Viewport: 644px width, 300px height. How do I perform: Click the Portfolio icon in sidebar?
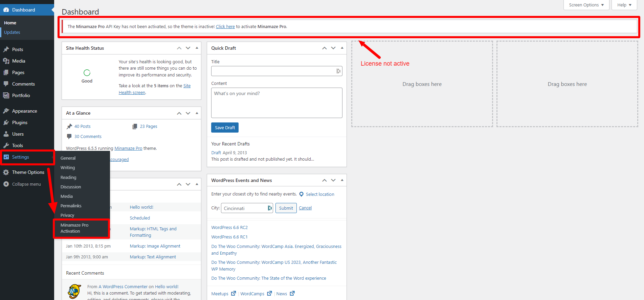tap(6, 95)
